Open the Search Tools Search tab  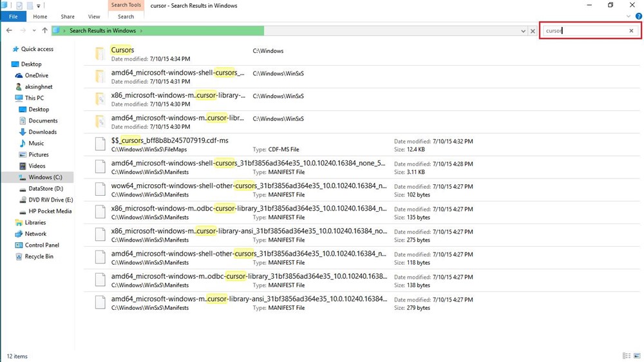(126, 17)
